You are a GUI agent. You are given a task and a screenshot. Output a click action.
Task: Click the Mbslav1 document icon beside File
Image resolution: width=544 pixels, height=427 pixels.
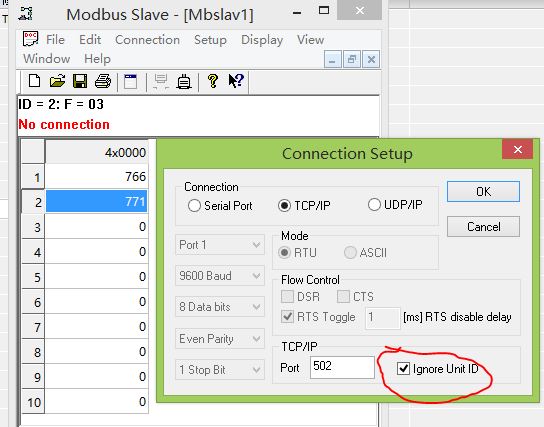(30, 39)
